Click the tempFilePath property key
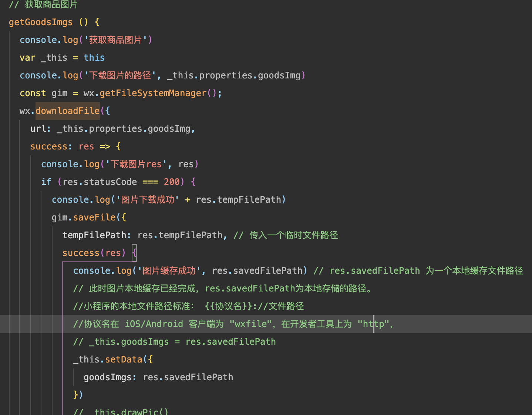532x415 pixels. (x=94, y=235)
